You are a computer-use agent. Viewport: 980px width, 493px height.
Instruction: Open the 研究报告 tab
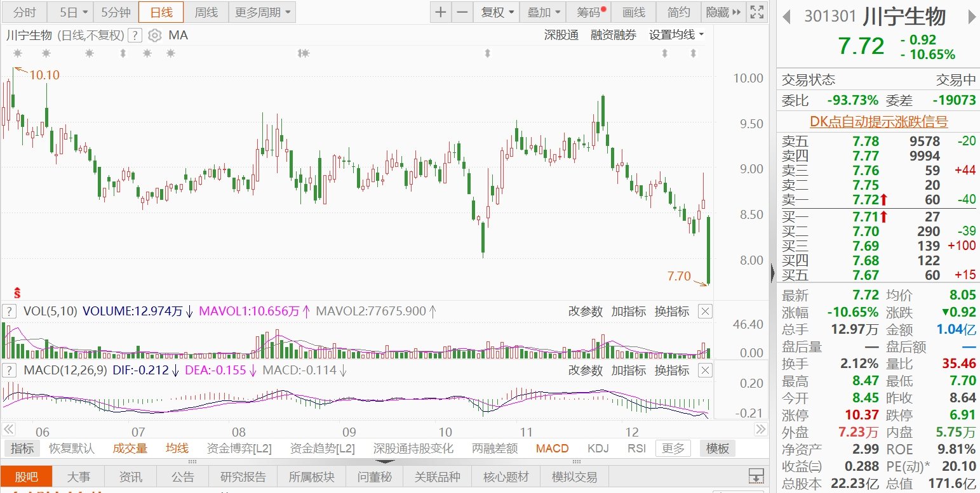click(243, 477)
